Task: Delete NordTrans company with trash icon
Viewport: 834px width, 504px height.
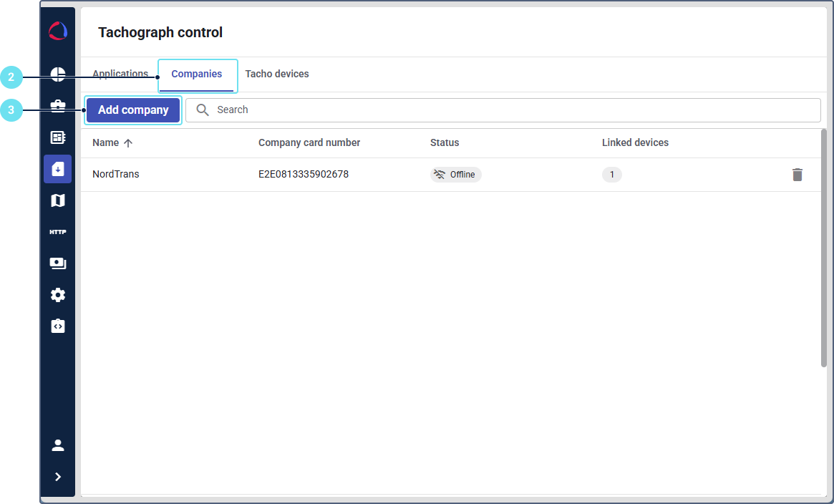Action: [797, 175]
